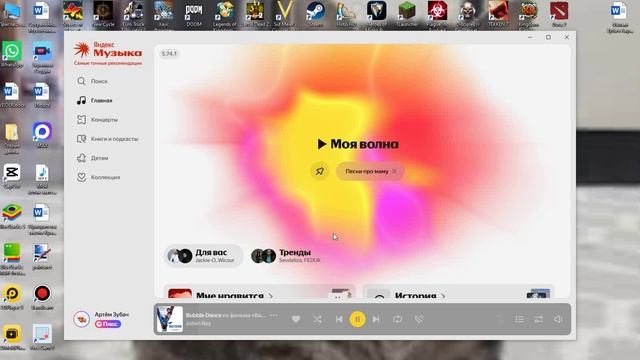
Task: Click the volume speaker icon
Action: (558, 319)
